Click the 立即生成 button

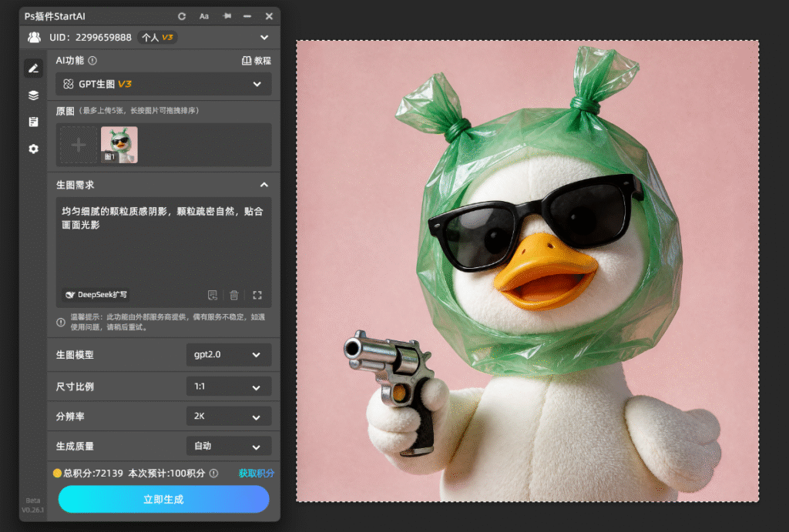[x=163, y=500]
